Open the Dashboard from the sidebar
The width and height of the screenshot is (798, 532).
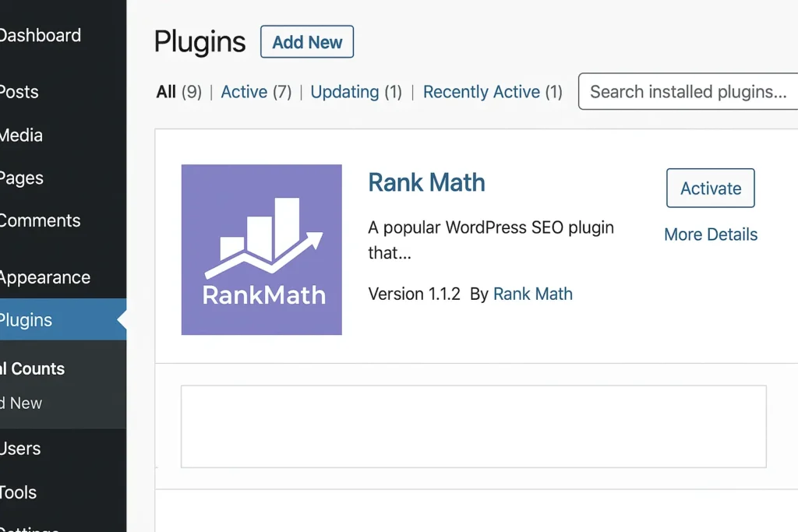pyautogui.click(x=41, y=35)
